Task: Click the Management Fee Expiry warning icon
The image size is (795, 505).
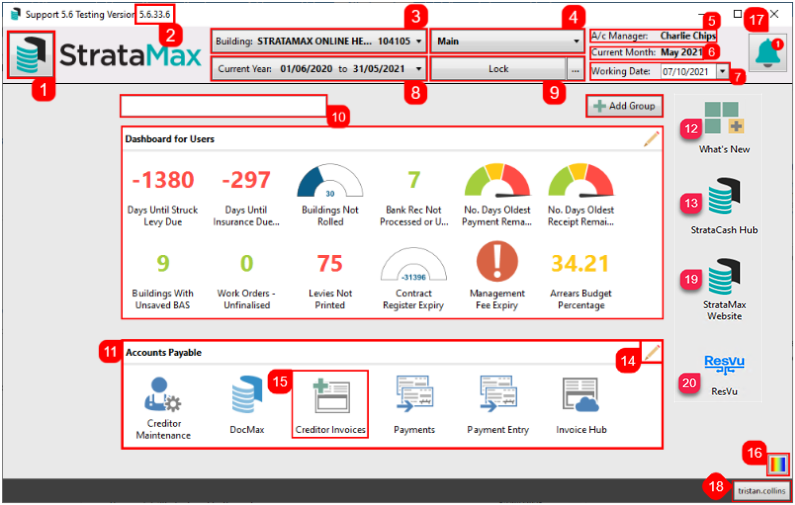Action: 497,262
